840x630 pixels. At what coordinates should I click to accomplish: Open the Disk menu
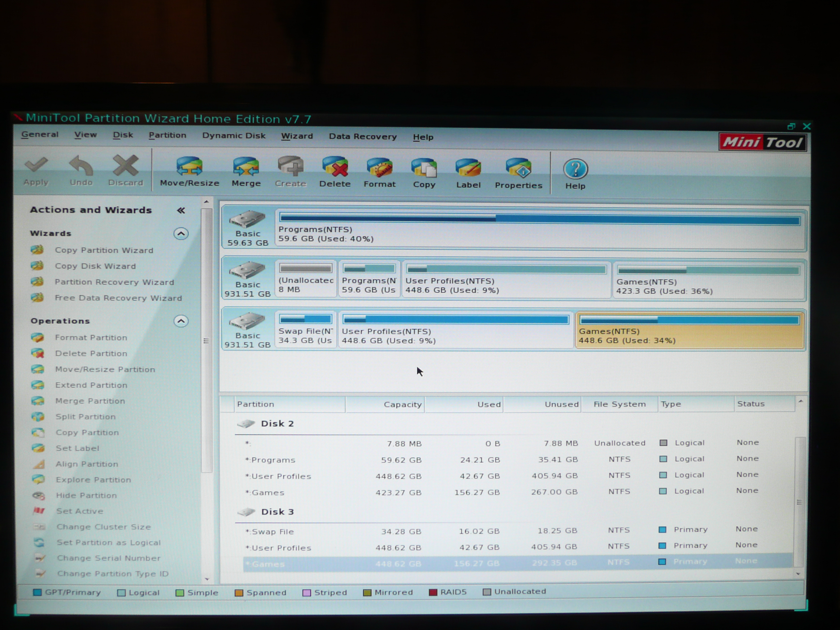(123, 135)
